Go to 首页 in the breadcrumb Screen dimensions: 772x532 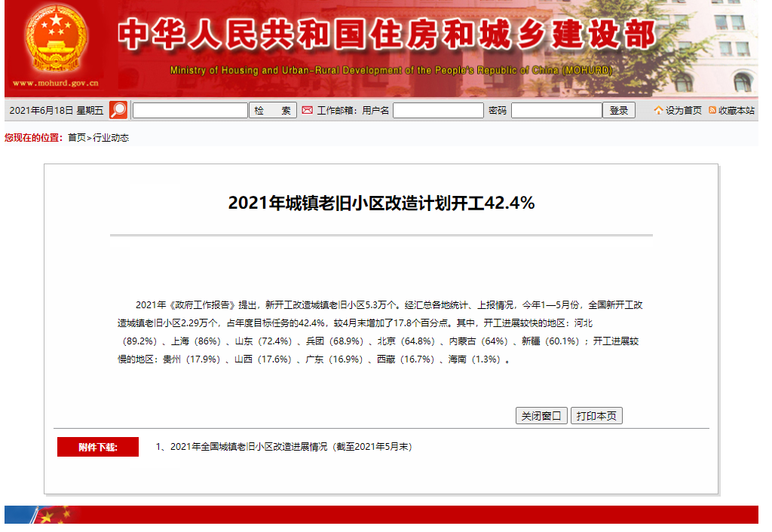pos(77,138)
